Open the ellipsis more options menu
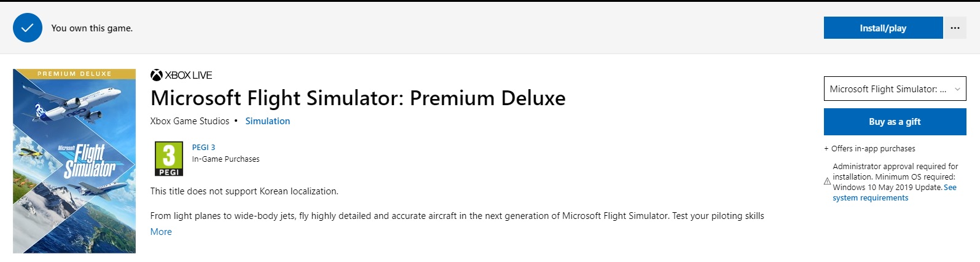The height and width of the screenshot is (262, 980). [x=955, y=28]
